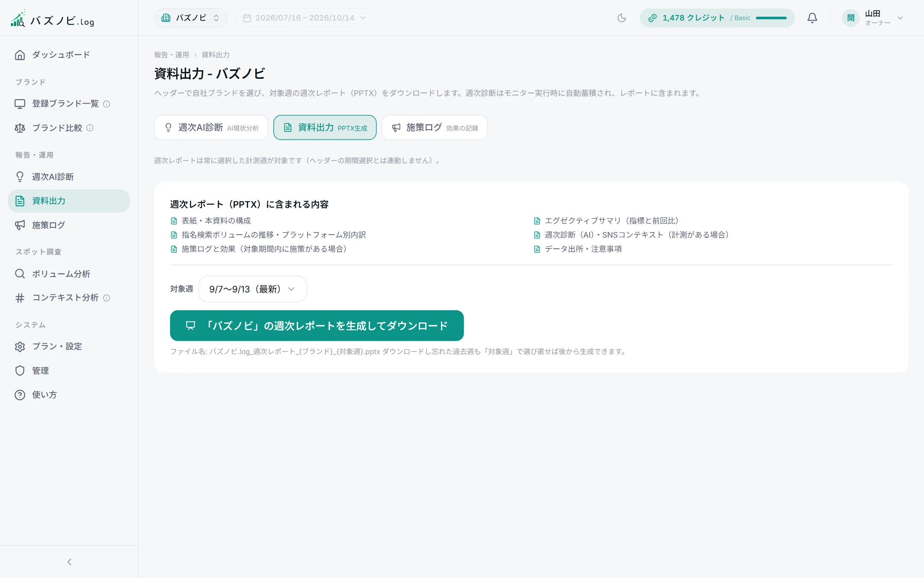The image size is (924, 578).
Task: Toggle dark mode with the moon icon
Action: click(622, 18)
